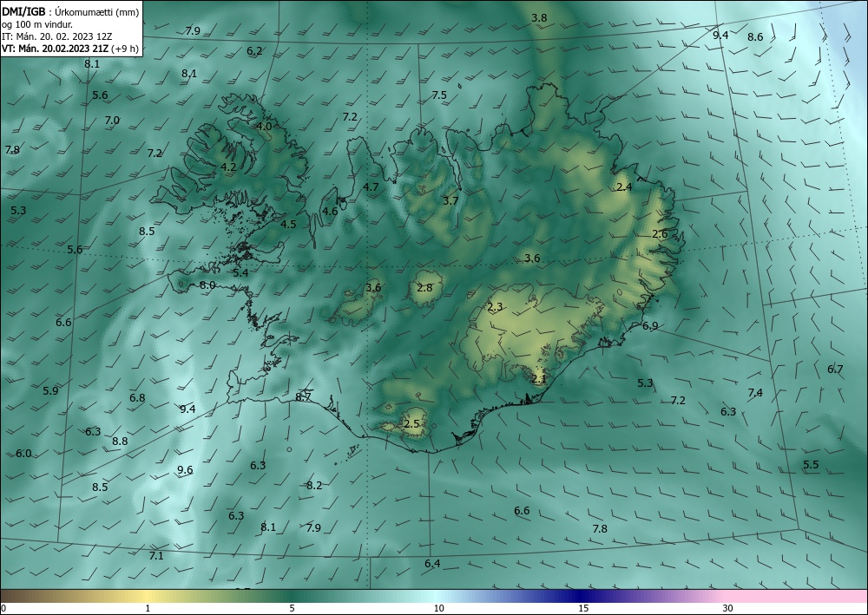The image size is (868, 615).
Task: Click the 10 tick on the color scale
Action: [x=438, y=608]
